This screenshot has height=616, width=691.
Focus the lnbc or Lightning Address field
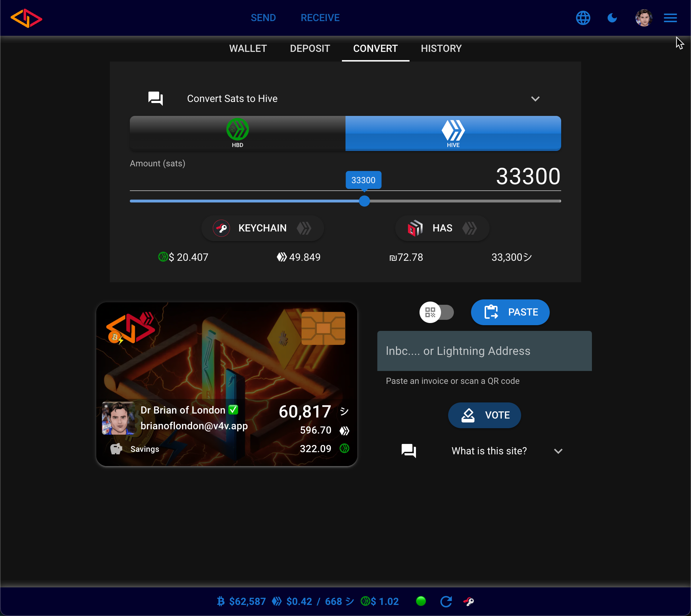pyautogui.click(x=485, y=351)
